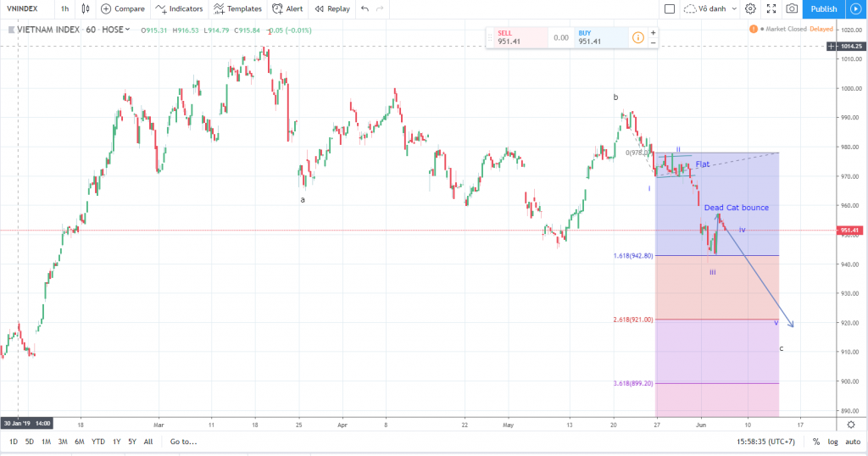
Task: Enter fullscreen mode
Action: (x=771, y=8)
